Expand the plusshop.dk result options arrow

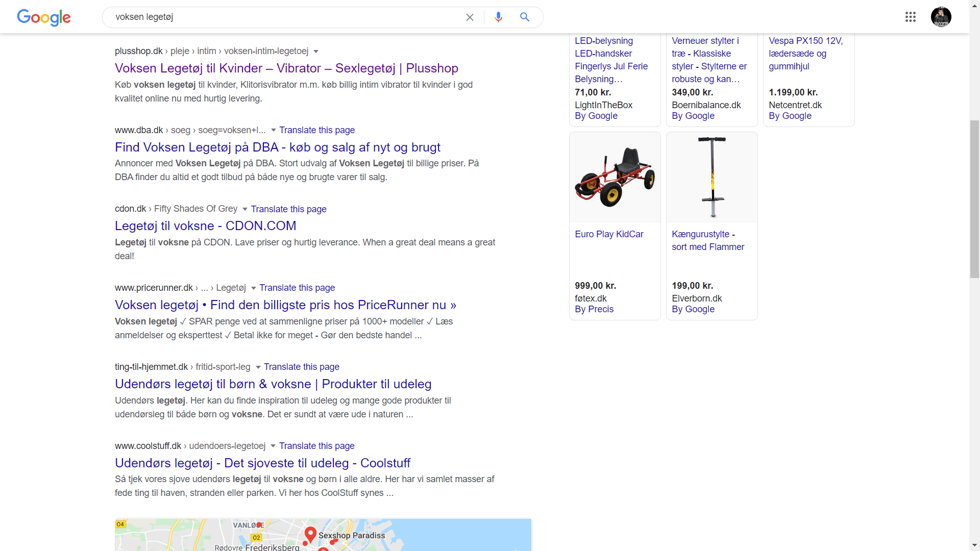point(316,52)
